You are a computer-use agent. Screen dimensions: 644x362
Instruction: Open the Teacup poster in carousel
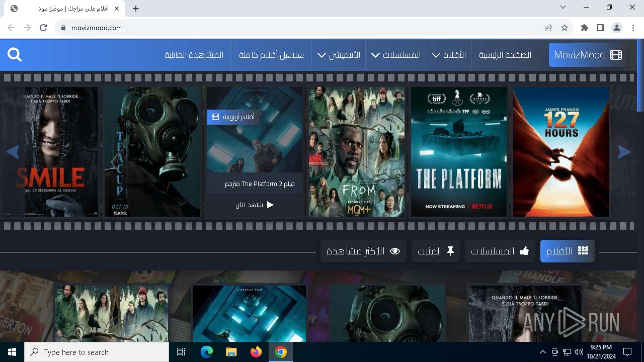point(152,152)
